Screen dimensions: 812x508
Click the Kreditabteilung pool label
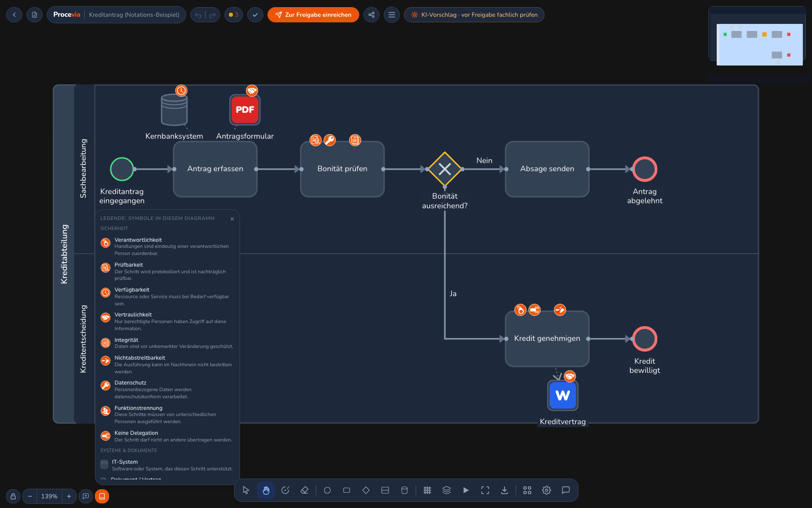(64, 254)
